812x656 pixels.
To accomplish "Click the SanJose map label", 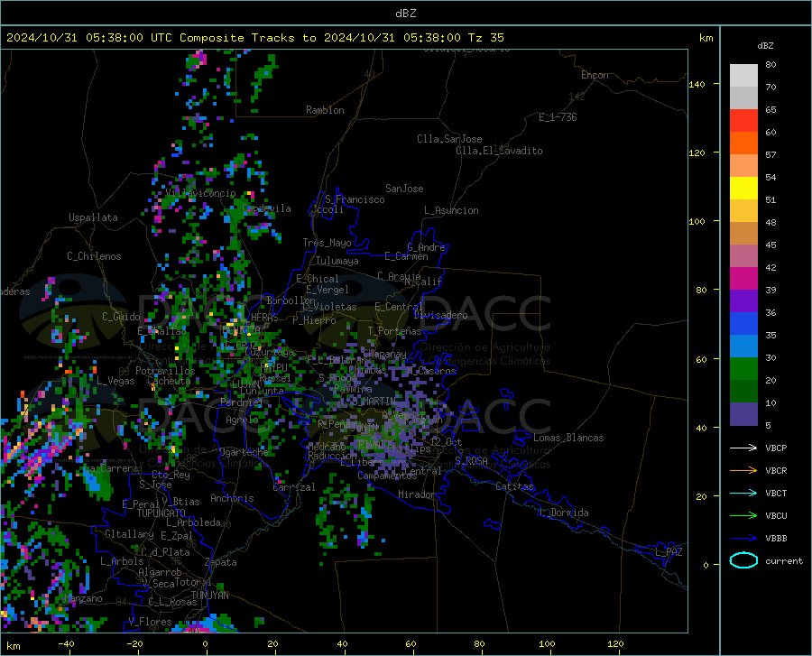I will point(404,189).
